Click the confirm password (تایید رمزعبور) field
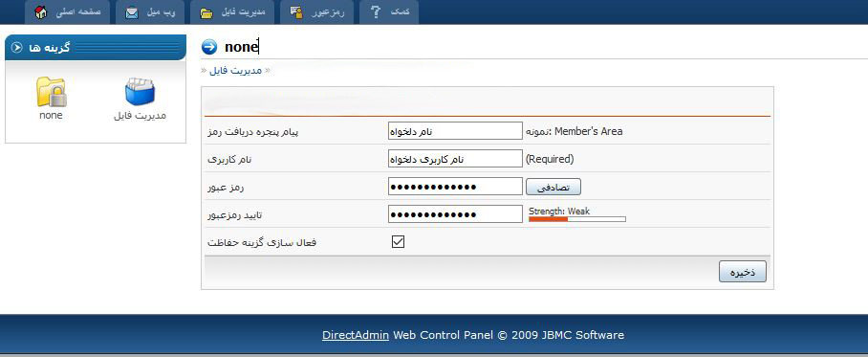 tap(455, 214)
